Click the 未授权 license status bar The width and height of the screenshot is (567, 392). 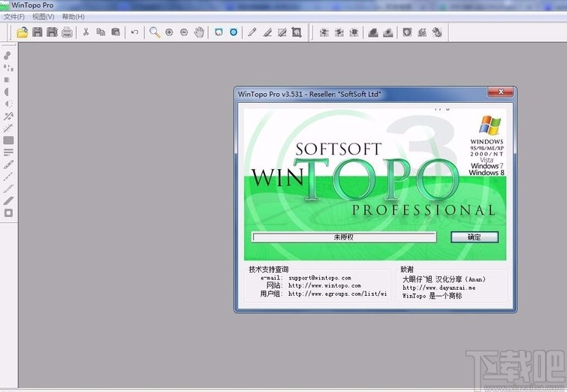344,237
